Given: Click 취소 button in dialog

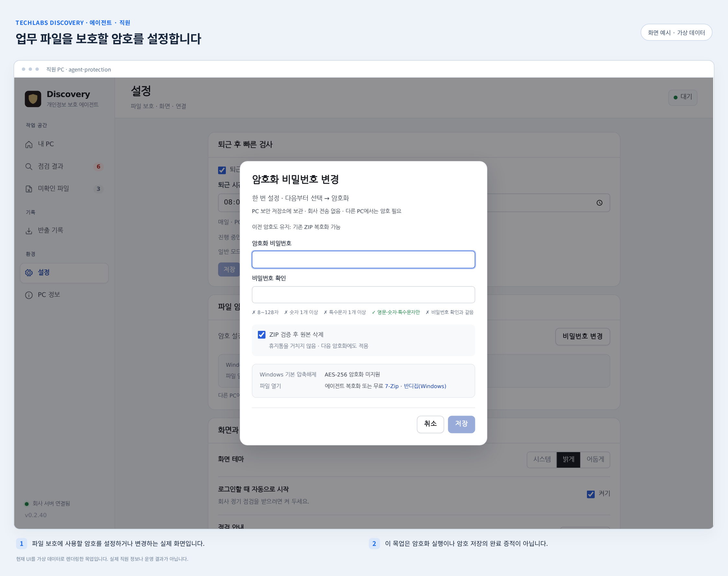Looking at the screenshot, I should [x=430, y=424].
